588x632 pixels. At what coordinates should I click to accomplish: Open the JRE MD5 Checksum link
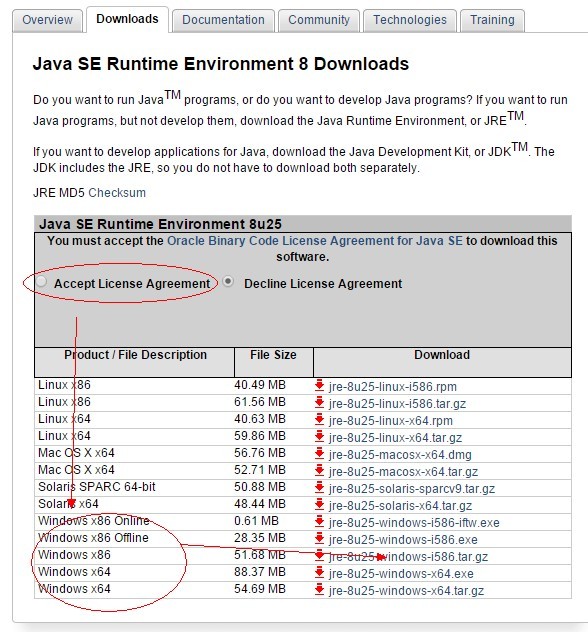click(117, 193)
